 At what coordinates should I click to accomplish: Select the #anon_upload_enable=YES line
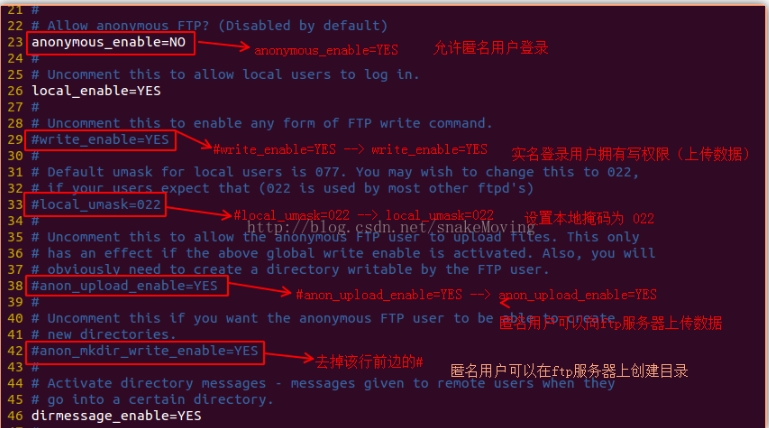pyautogui.click(x=125, y=286)
